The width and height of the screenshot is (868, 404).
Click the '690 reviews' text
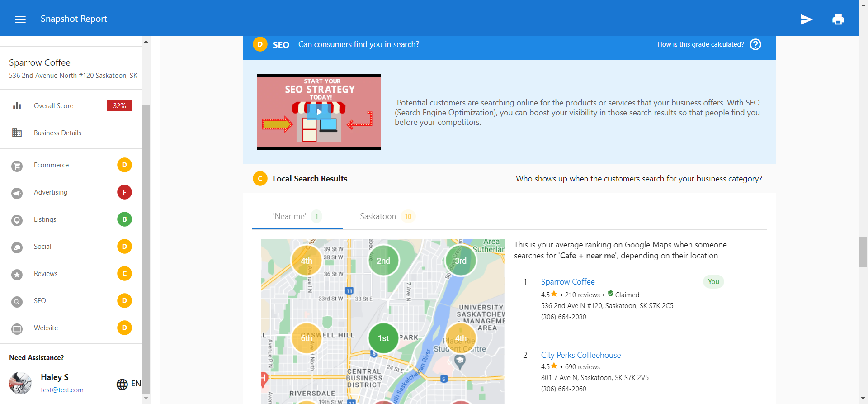[x=582, y=367]
